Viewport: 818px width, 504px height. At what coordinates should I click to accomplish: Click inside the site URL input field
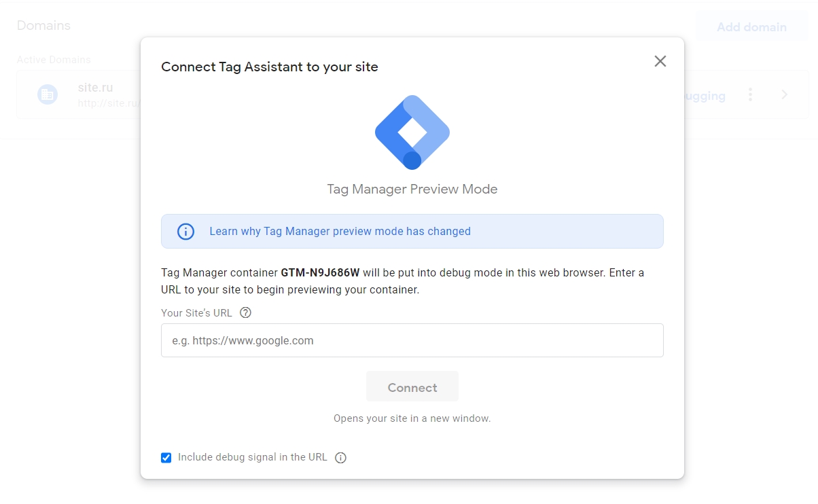tap(412, 340)
